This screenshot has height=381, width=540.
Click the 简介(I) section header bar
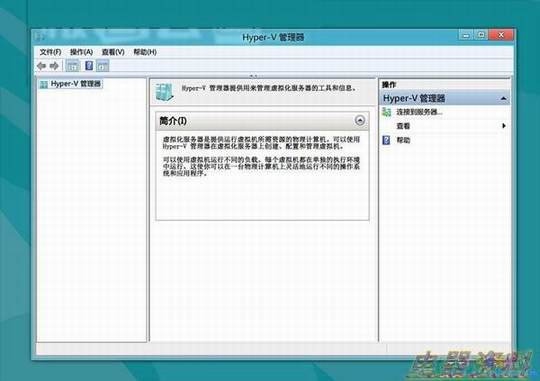[262, 121]
